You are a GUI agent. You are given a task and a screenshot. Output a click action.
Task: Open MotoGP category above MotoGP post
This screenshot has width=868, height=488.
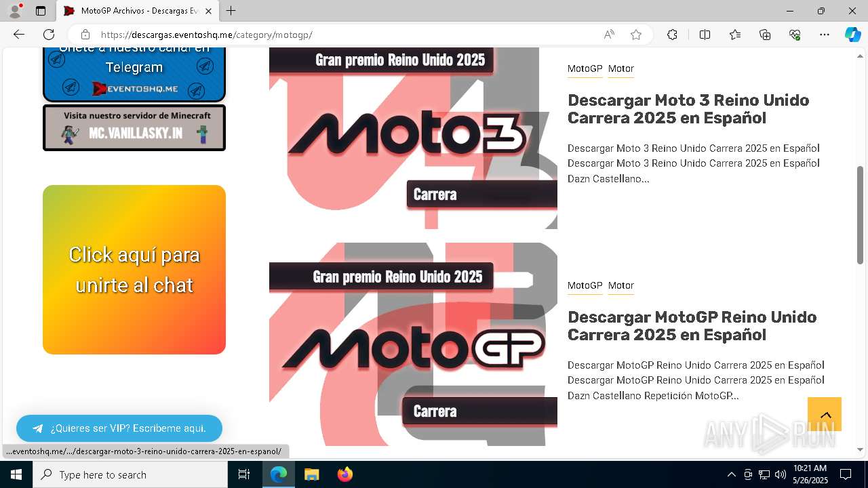tap(585, 285)
